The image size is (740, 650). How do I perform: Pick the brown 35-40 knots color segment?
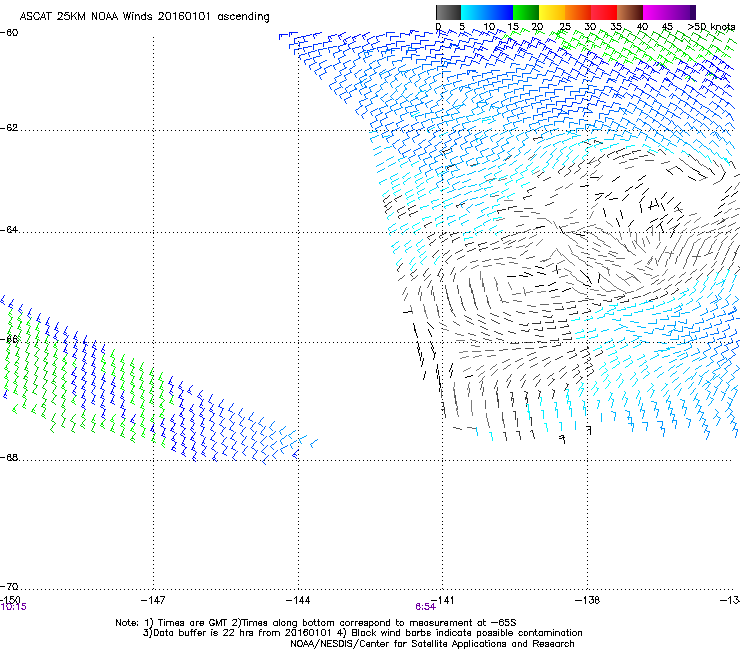pos(630,12)
